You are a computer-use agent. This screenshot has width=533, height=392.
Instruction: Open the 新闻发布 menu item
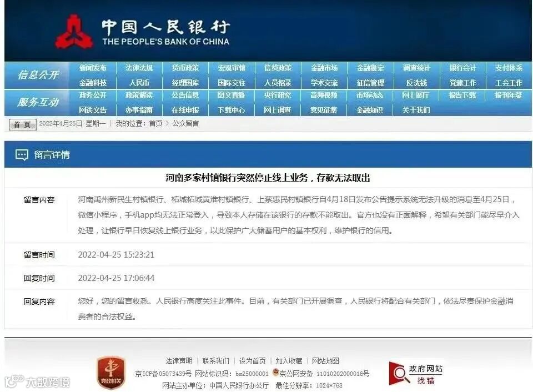point(93,68)
